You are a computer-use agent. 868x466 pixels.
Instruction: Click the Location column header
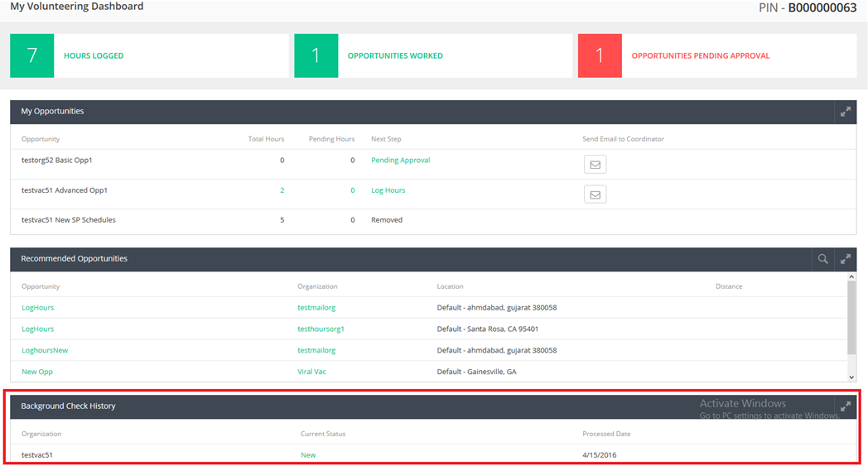click(x=450, y=286)
